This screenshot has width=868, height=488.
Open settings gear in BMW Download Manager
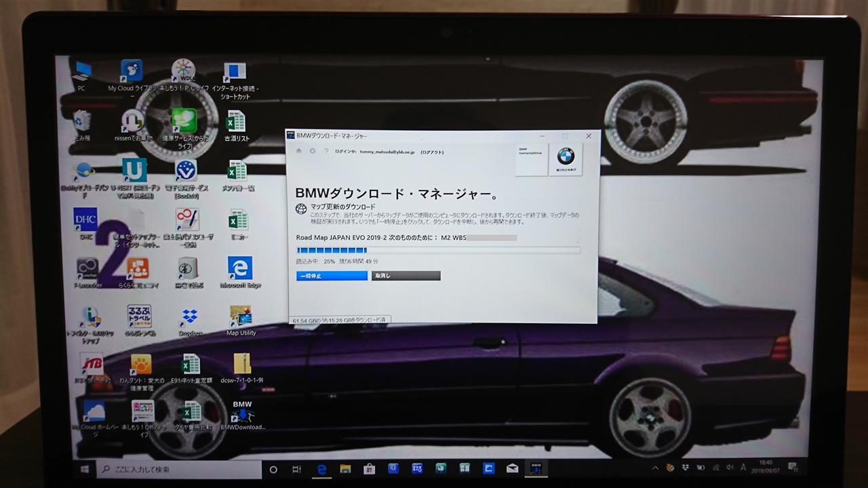point(313,151)
